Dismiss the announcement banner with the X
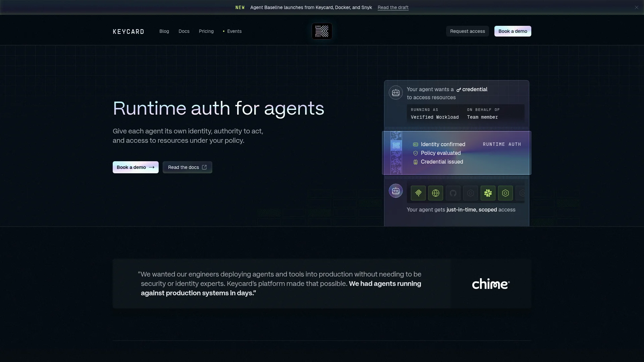The width and height of the screenshot is (644, 362). [x=636, y=7]
